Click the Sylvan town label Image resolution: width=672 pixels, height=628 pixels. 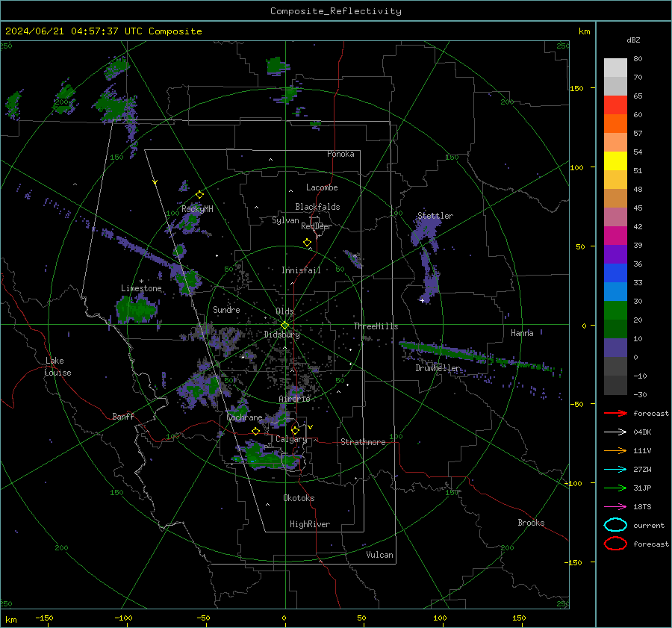285,220
